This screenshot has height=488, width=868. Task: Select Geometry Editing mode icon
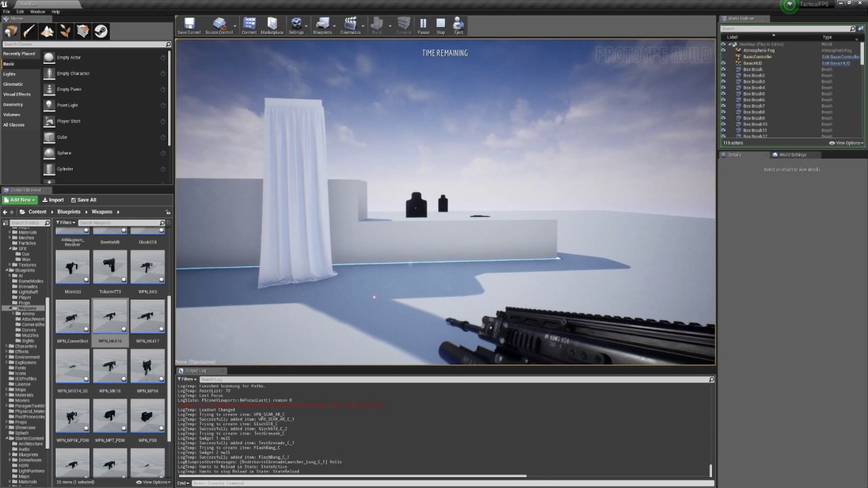click(x=83, y=31)
